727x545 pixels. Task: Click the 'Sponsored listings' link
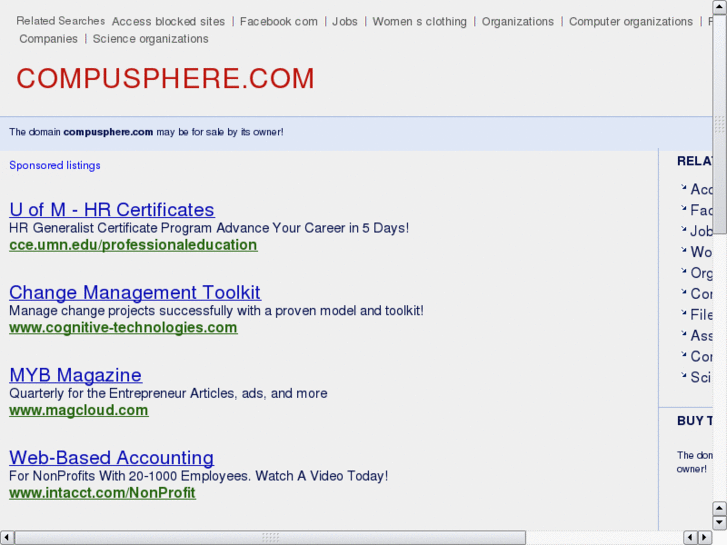(x=55, y=166)
